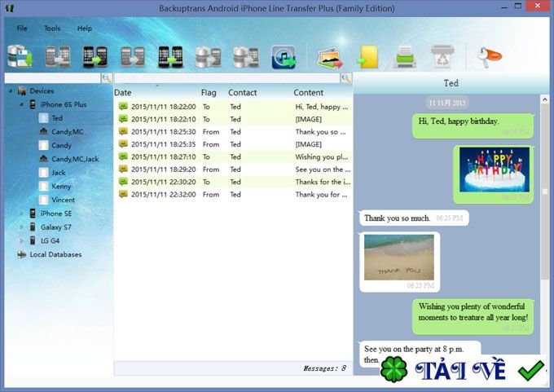Image resolution: width=554 pixels, height=392 pixels.
Task: Sort by the Flag column header
Action: [209, 93]
